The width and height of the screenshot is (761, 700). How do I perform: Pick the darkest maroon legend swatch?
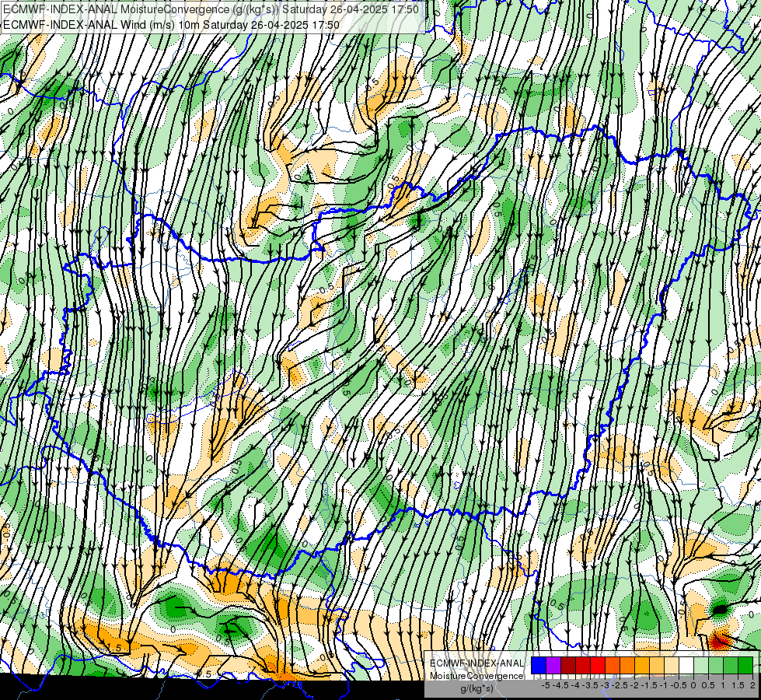pyautogui.click(x=568, y=666)
